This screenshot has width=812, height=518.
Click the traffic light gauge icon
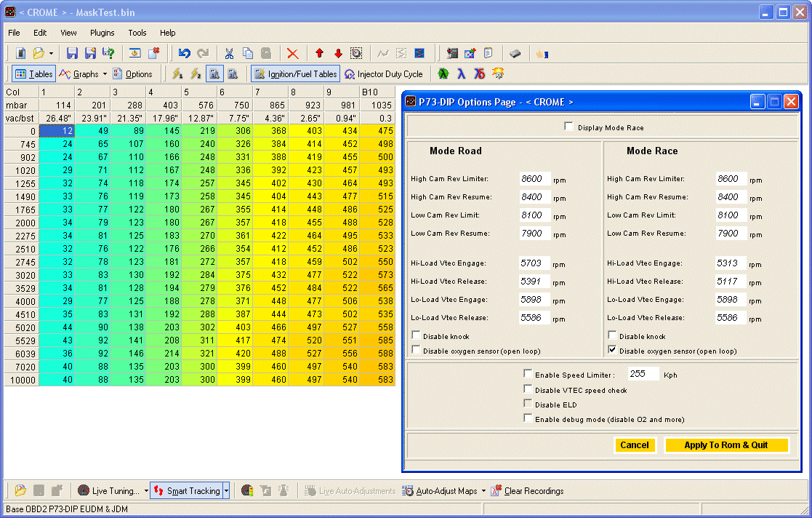(x=247, y=490)
